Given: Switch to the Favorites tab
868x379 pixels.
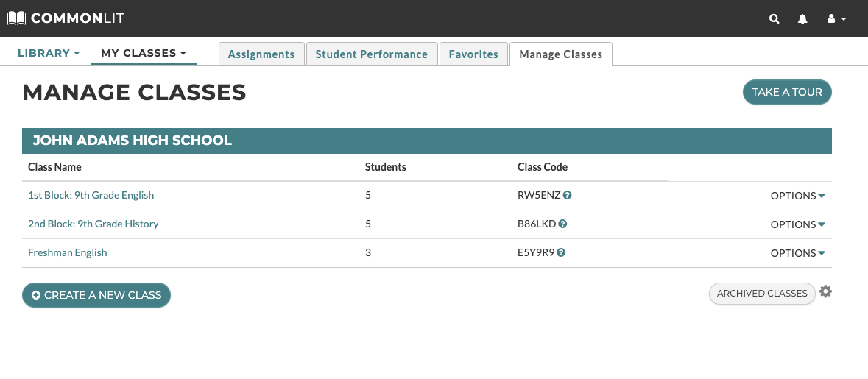Looking at the screenshot, I should 473,54.
